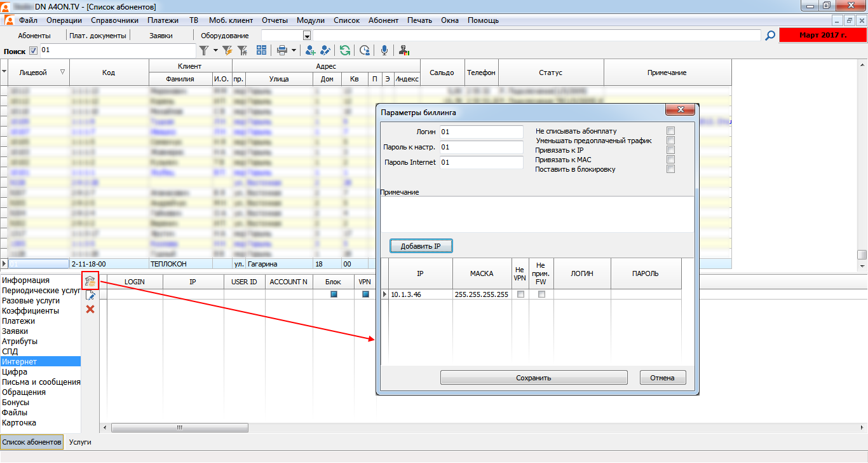Enable 'Не списывать абонплату' checkbox

coord(670,131)
